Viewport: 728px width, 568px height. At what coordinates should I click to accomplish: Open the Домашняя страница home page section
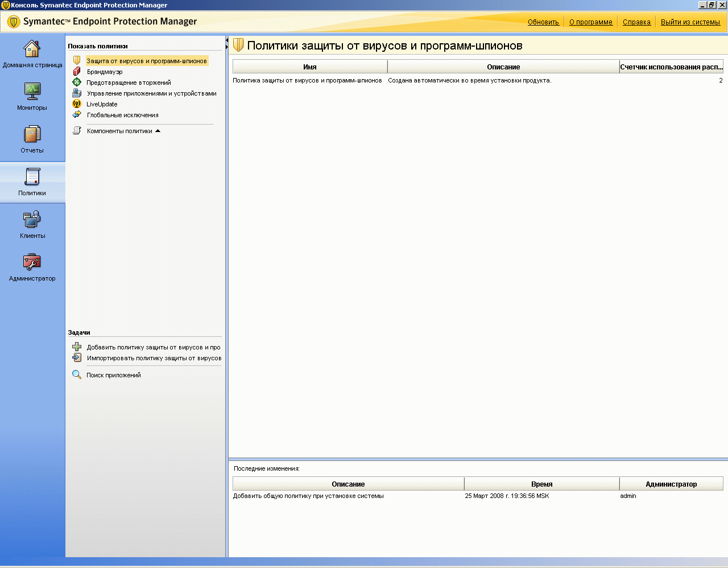click(x=32, y=54)
